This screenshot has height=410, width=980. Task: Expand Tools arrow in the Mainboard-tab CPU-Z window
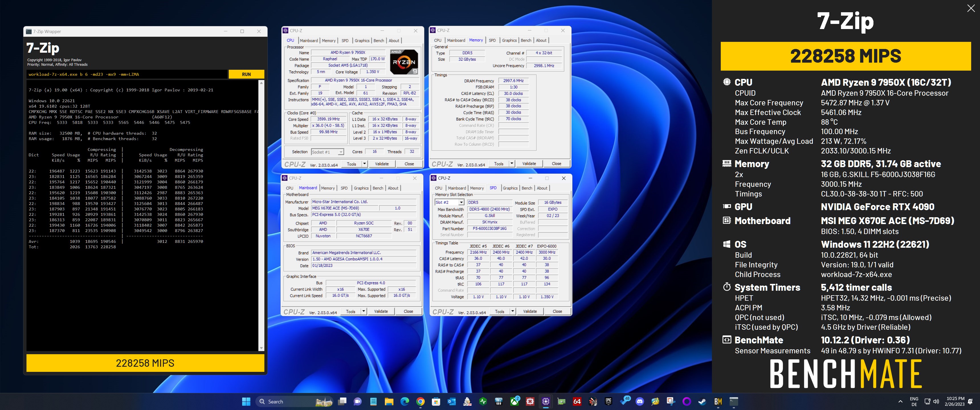point(364,311)
